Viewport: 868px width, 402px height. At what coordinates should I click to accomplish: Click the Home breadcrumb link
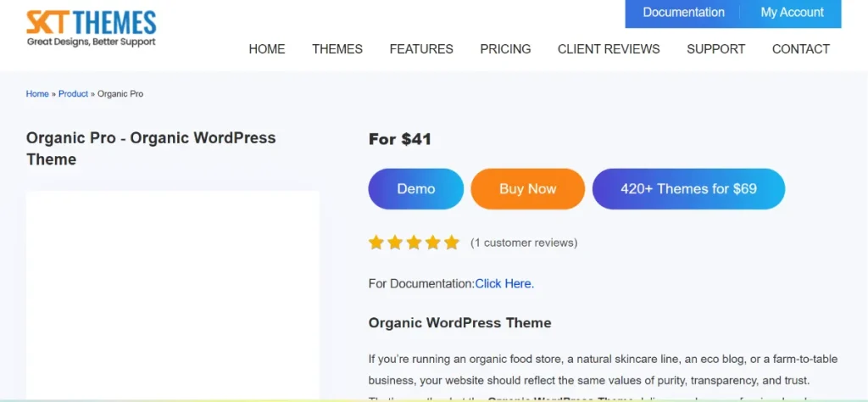tap(37, 94)
